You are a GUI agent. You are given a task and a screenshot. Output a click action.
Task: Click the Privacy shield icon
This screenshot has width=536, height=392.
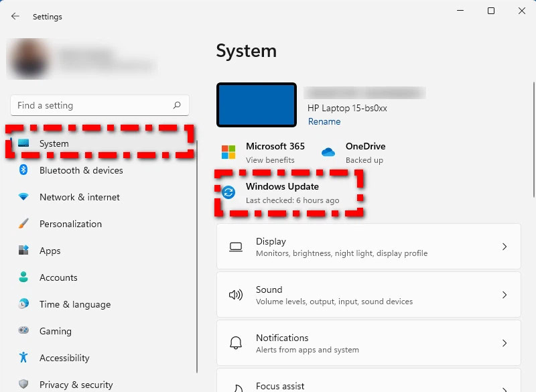point(23,384)
